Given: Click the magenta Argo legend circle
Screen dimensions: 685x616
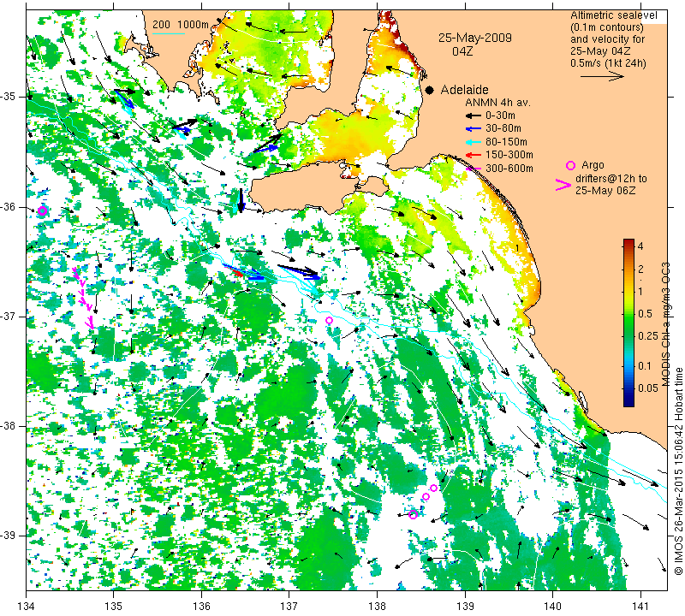Looking at the screenshot, I should click(570, 165).
